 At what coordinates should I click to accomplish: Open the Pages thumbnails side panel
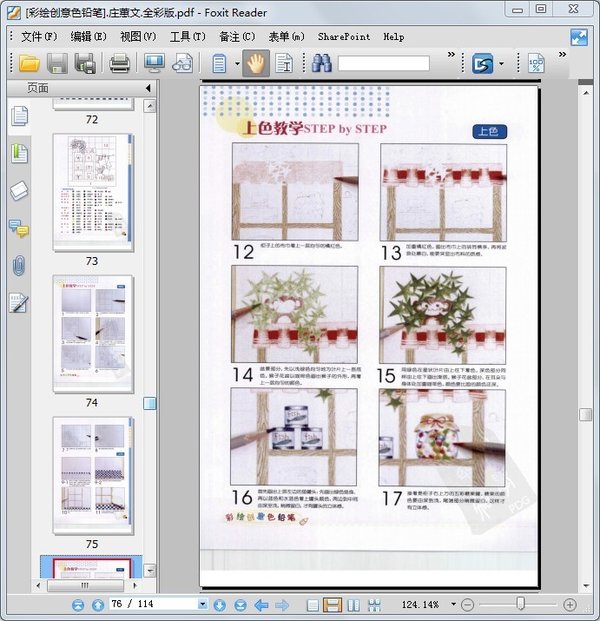pos(19,116)
